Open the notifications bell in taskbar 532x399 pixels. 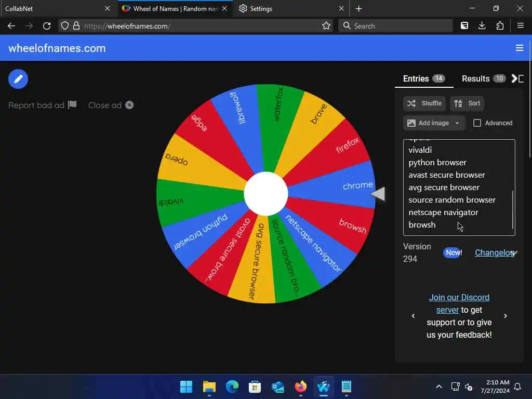coord(518,387)
